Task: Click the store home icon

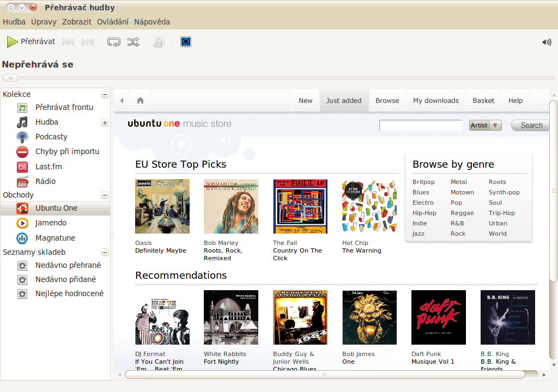Action: [140, 101]
